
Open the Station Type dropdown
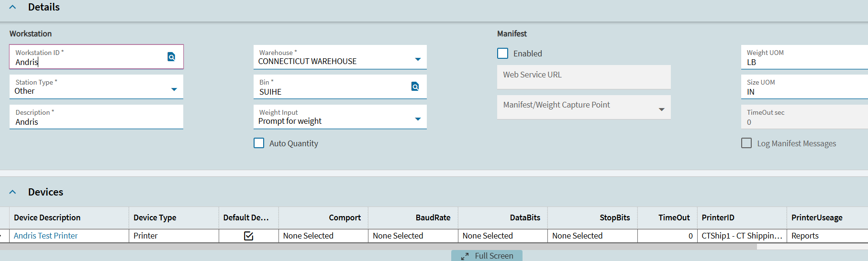point(174,89)
